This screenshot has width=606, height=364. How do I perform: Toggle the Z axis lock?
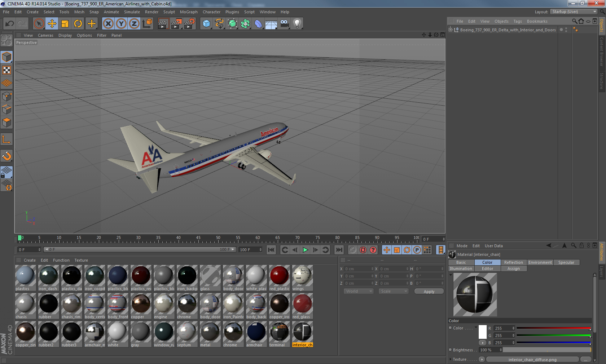[134, 24]
